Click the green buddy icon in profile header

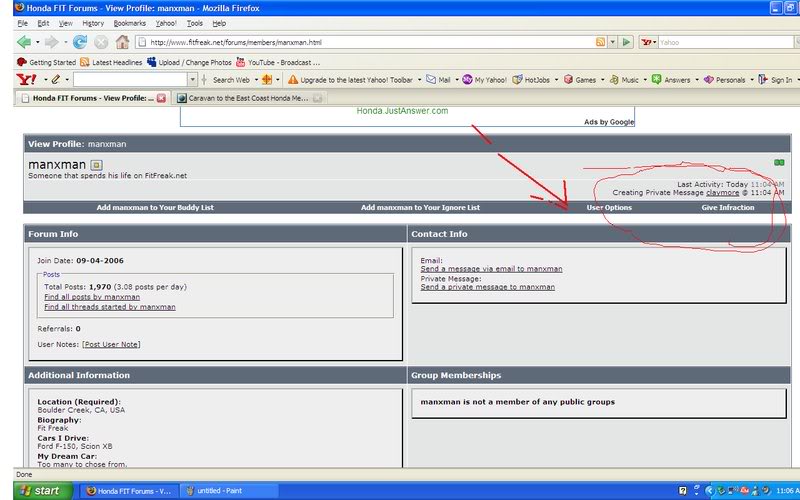[779, 163]
